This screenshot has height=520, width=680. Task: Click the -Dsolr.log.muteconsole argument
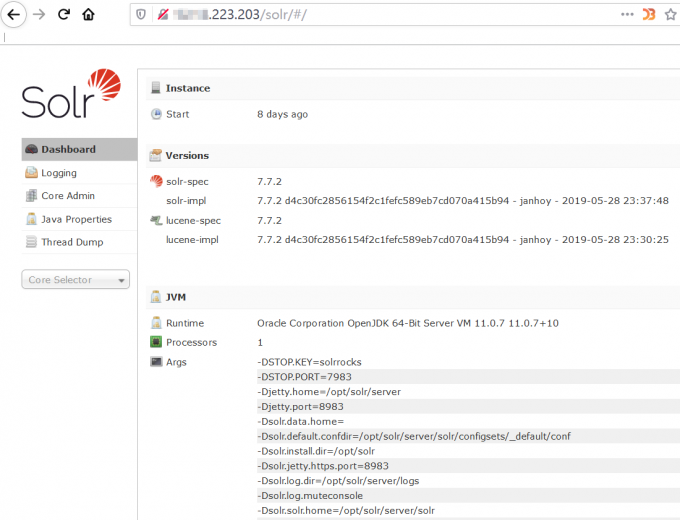click(x=310, y=495)
